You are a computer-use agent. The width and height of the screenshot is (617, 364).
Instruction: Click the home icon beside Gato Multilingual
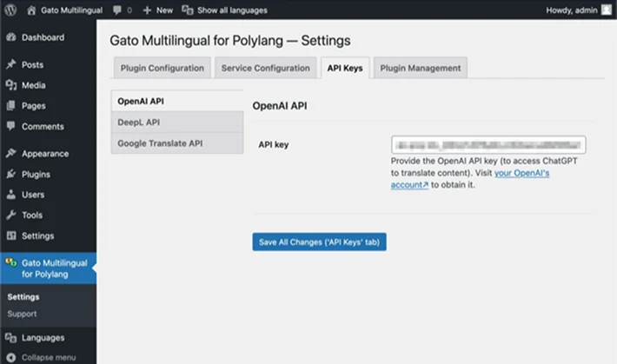tap(31, 10)
